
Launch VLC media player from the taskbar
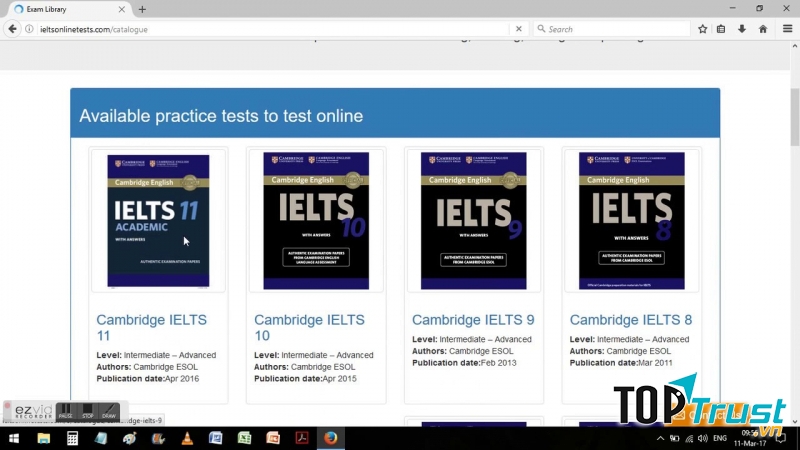(187, 438)
